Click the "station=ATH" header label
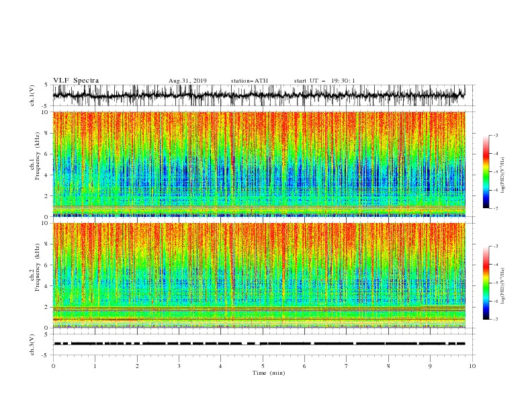This screenshot has width=532, height=411. tap(249, 81)
